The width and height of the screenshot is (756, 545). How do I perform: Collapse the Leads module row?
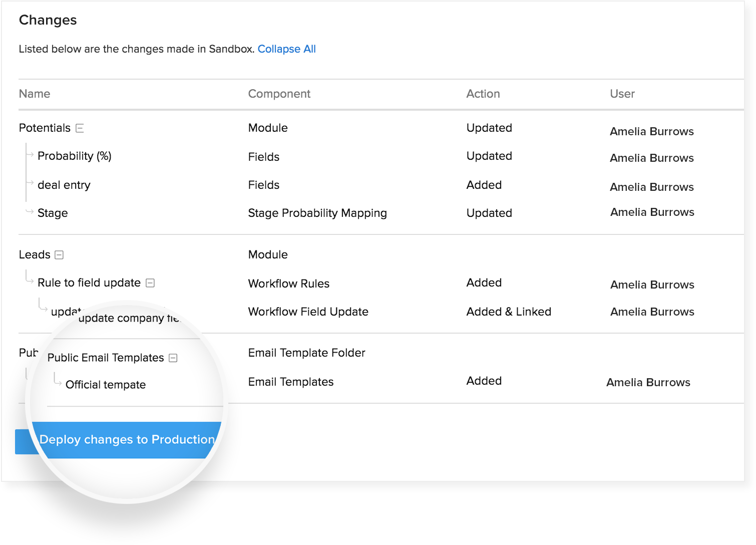click(x=59, y=255)
